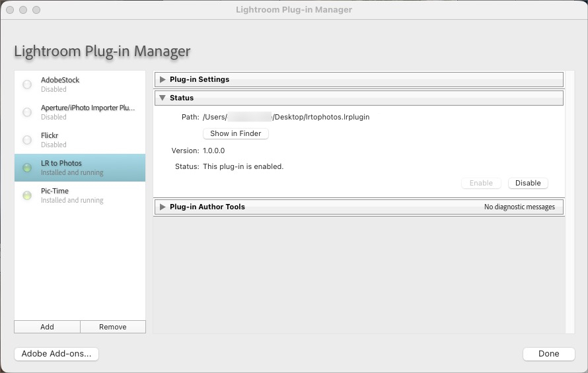Click the Aperture/iPhoto Importer status indicator circle
The width and height of the screenshot is (588, 373).
[x=27, y=112]
